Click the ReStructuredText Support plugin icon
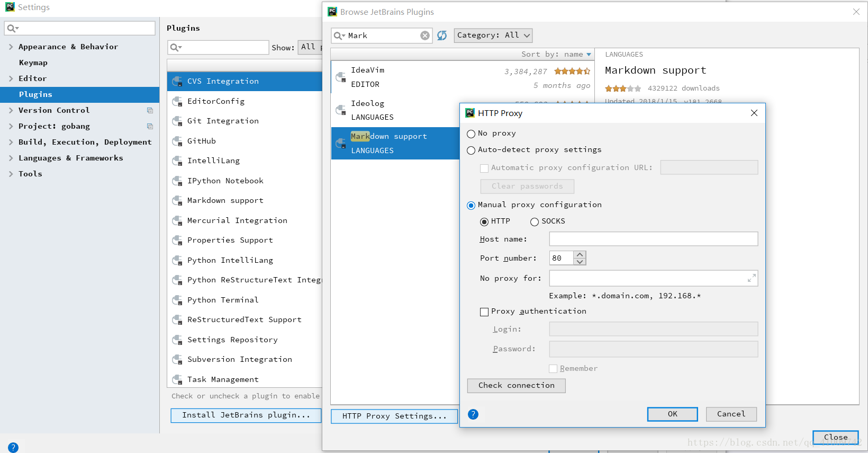 click(177, 319)
